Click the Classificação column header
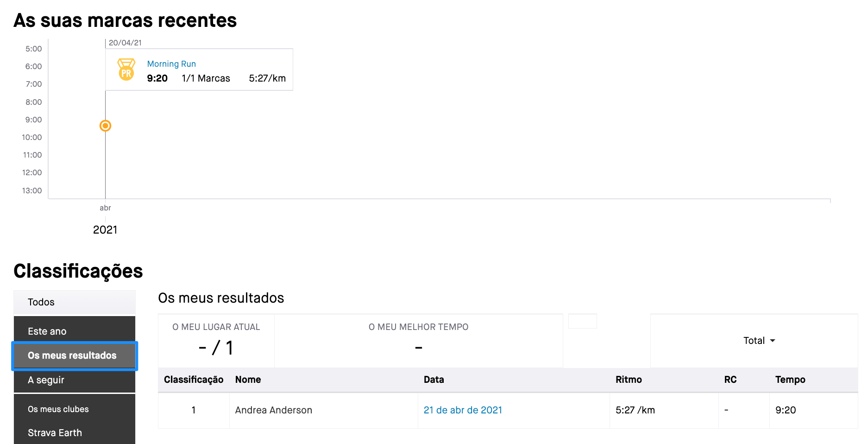 pos(194,380)
